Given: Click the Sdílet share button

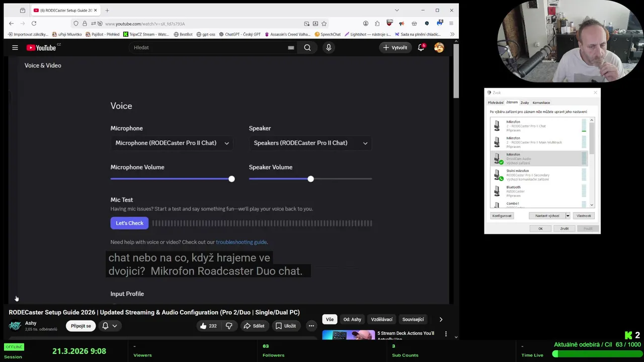Looking at the screenshot, I should click(x=254, y=326).
